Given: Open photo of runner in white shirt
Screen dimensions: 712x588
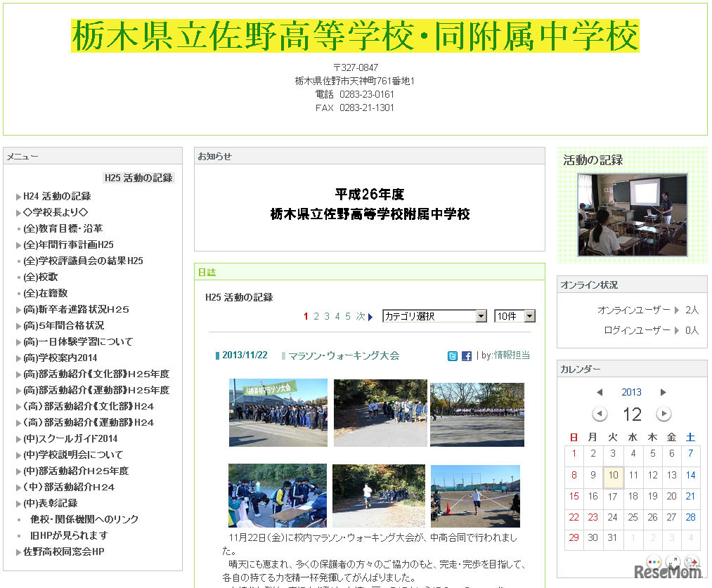Looking at the screenshot, I should point(379,495).
